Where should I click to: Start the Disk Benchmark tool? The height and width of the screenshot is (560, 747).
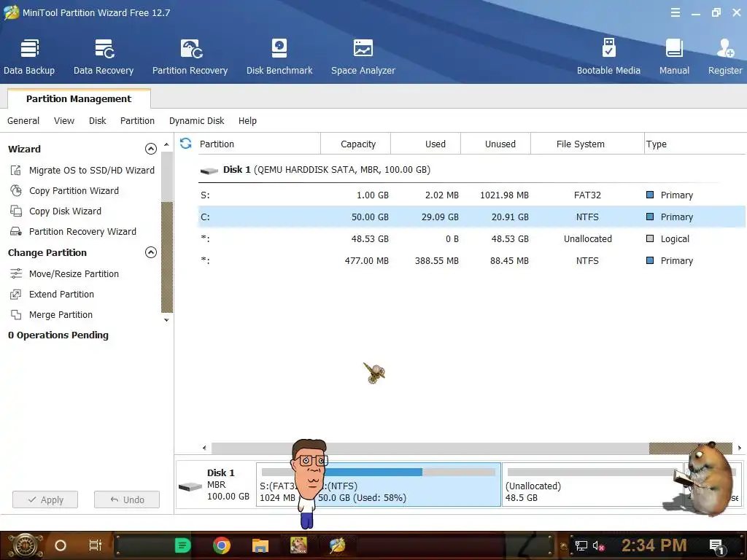pos(279,57)
